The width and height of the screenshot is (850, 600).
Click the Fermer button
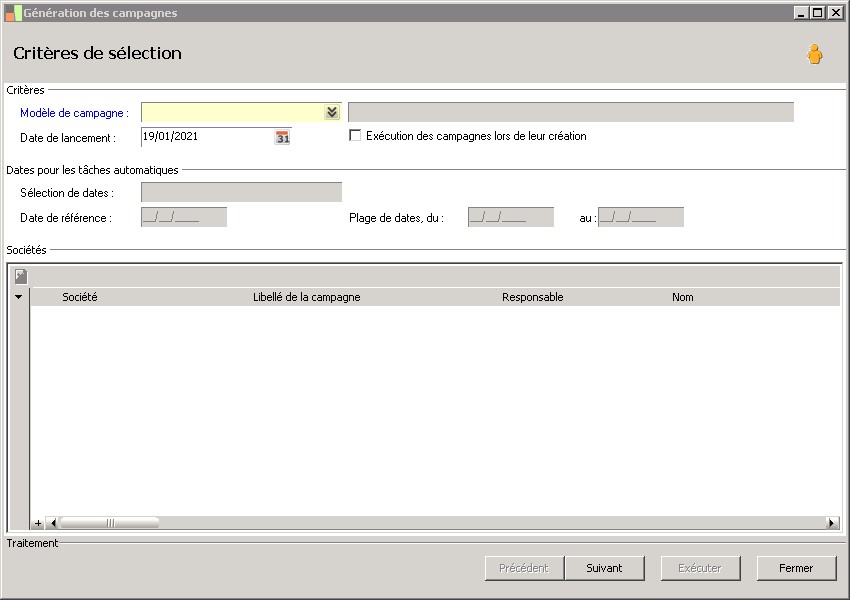tap(796, 568)
